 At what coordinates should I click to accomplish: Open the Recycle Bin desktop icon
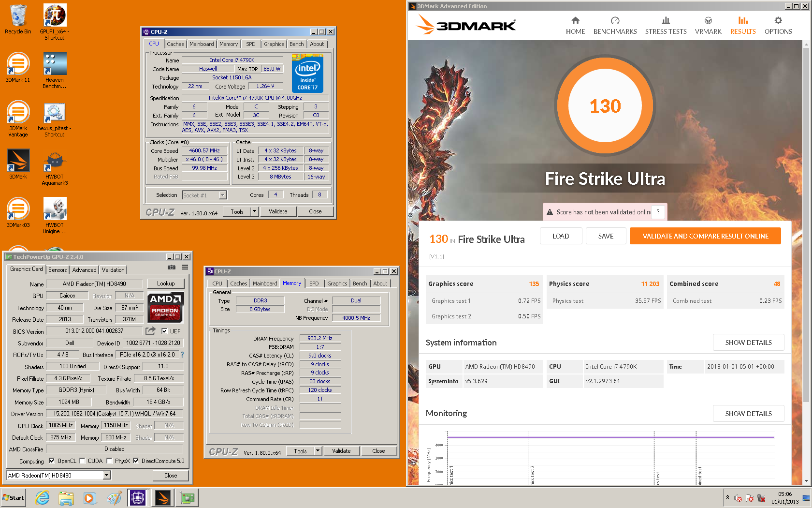pos(18,19)
